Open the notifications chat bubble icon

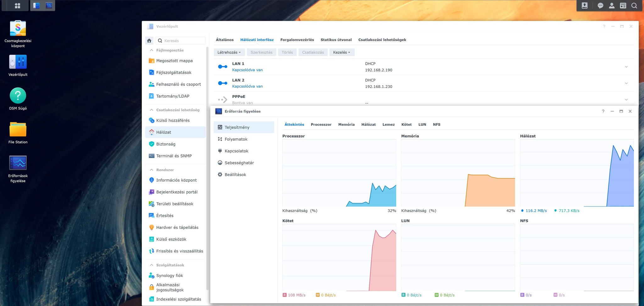(x=600, y=6)
